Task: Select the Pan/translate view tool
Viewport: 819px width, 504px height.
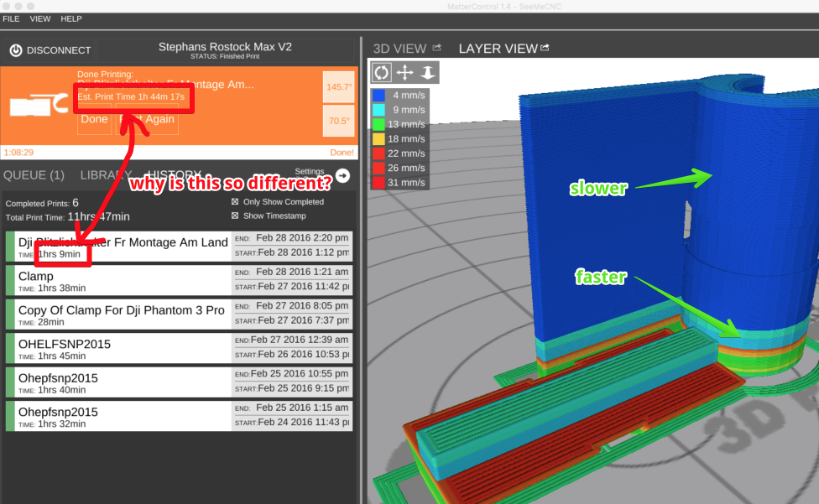Action: point(404,73)
